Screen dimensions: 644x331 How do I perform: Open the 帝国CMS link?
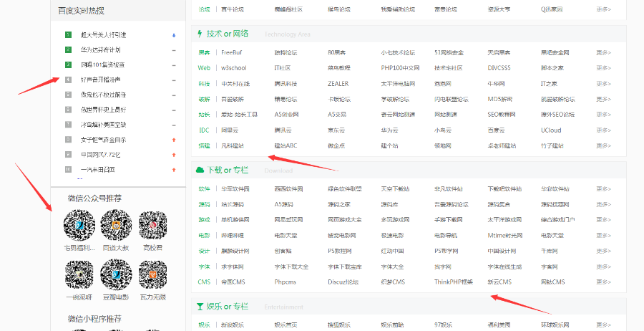(233, 282)
